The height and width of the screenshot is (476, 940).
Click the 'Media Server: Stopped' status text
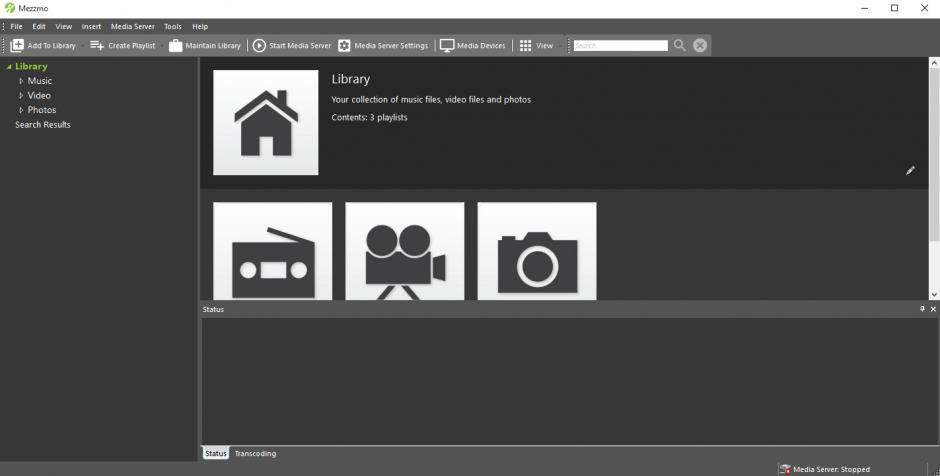click(x=831, y=469)
